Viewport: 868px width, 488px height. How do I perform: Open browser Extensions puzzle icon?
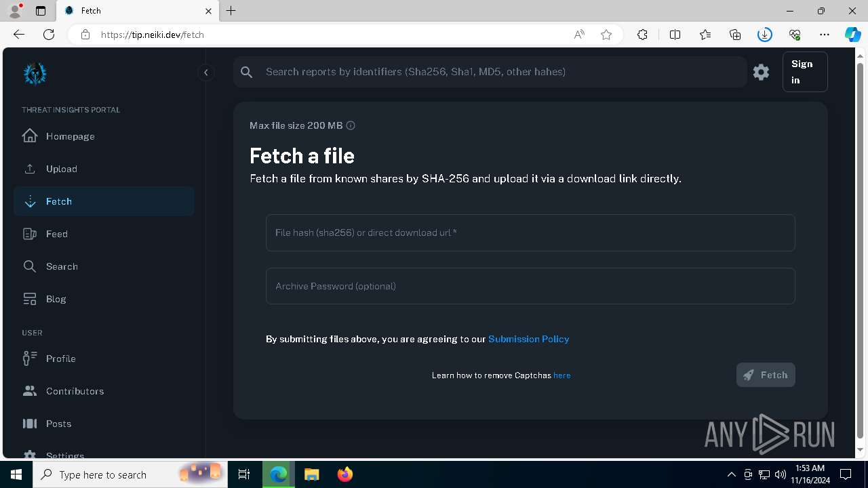[x=642, y=35]
